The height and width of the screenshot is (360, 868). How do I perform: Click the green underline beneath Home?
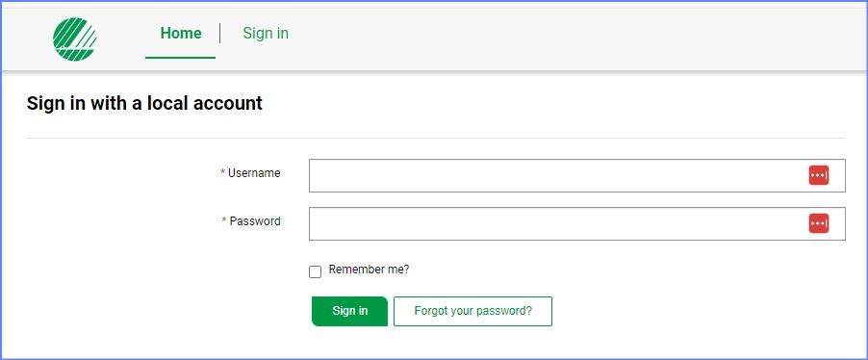(181, 58)
